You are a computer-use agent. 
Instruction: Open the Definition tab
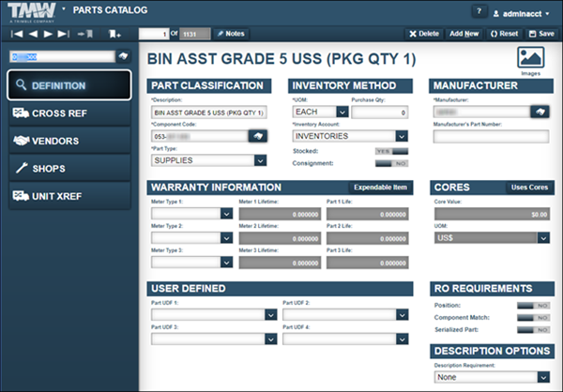[69, 85]
